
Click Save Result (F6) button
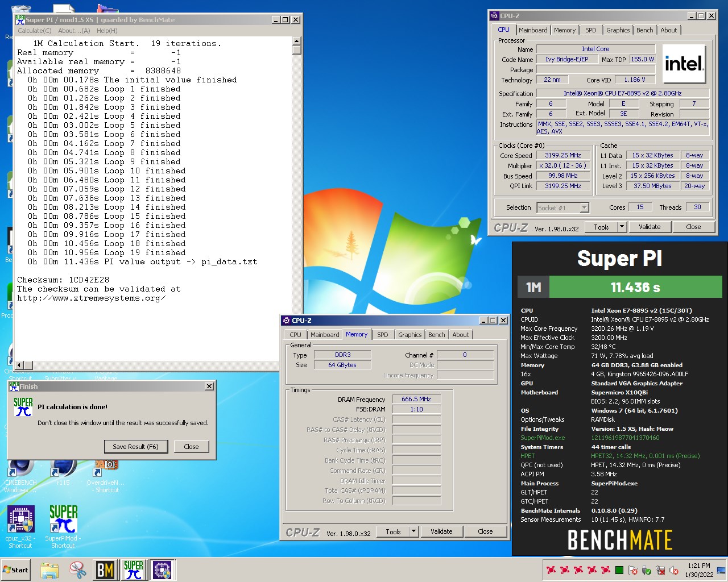(x=135, y=447)
